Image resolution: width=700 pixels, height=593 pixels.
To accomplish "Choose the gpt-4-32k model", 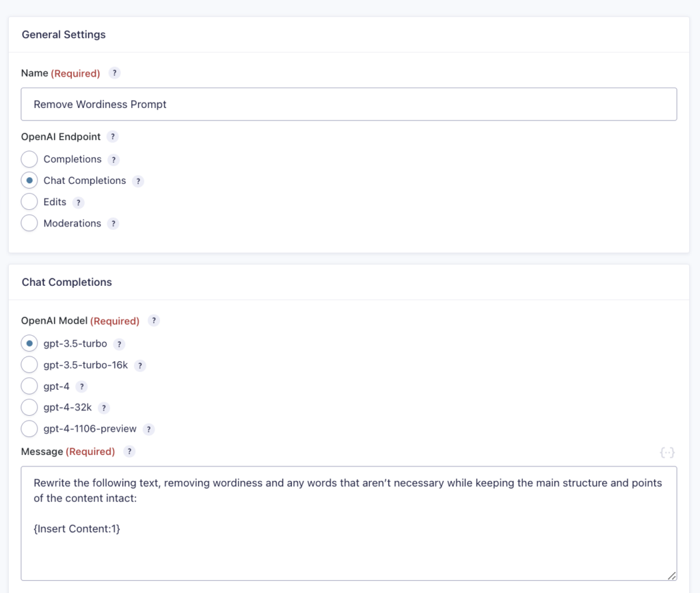I will point(29,407).
